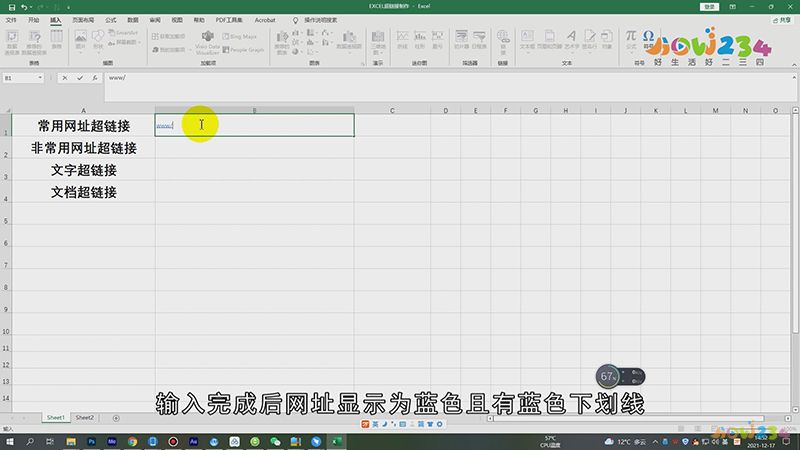Select column C header
Image resolution: width=800 pixels, height=450 pixels.
click(392, 110)
